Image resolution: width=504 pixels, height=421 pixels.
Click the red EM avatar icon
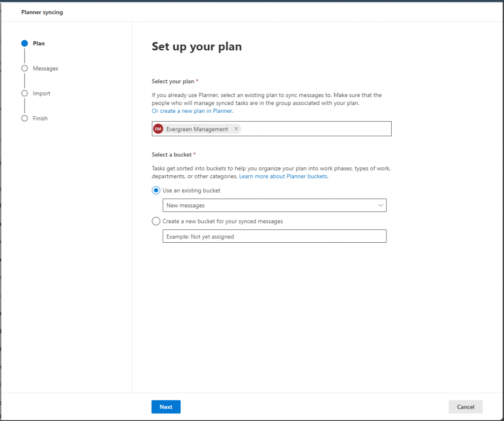[x=158, y=129]
